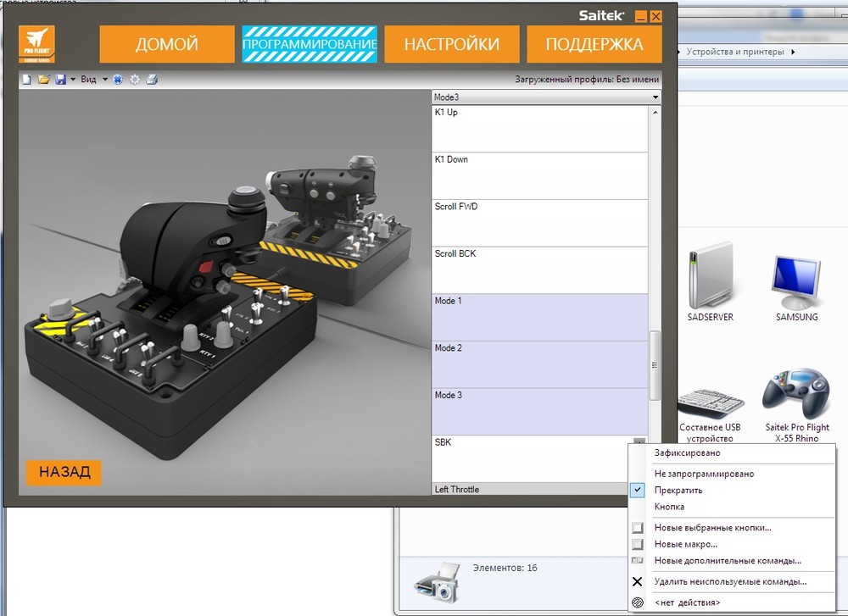Click the blue crosshair target icon in the toolbar
848x616 pixels.
coord(117,80)
